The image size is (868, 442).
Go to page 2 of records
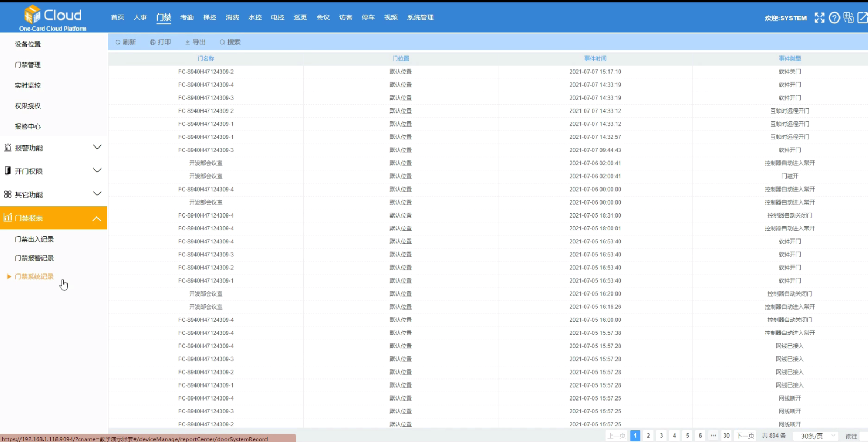(x=648, y=436)
